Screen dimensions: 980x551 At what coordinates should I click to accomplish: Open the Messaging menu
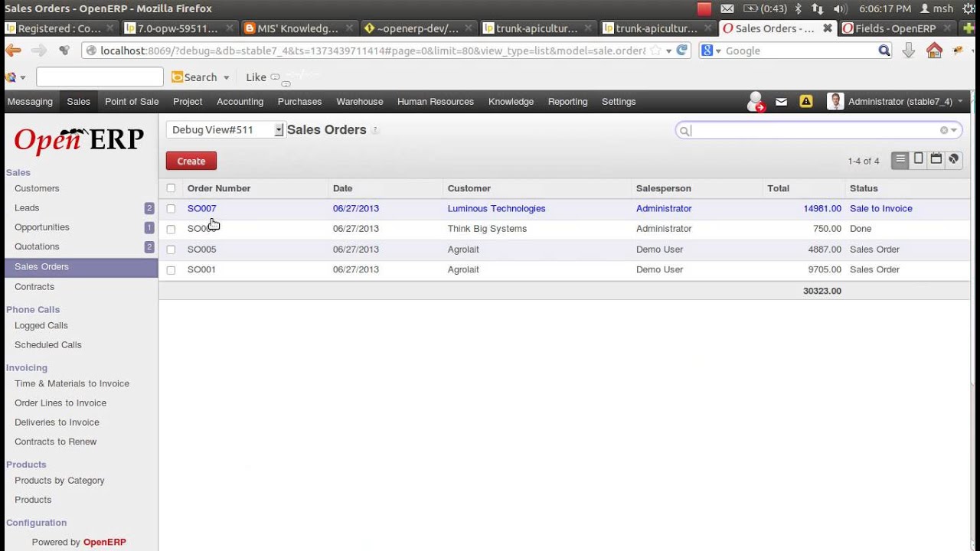[30, 101]
